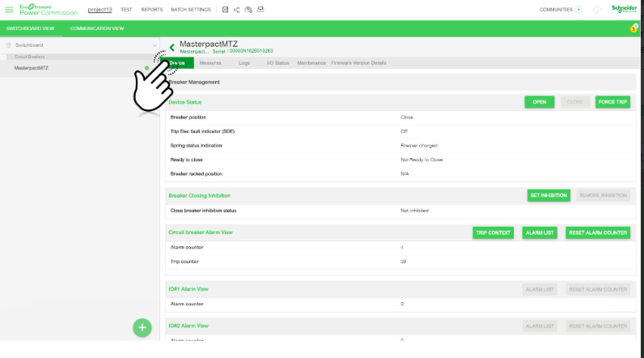Switch to SWITCHBOARD VIEW tab
644x358 pixels.
coord(31,28)
